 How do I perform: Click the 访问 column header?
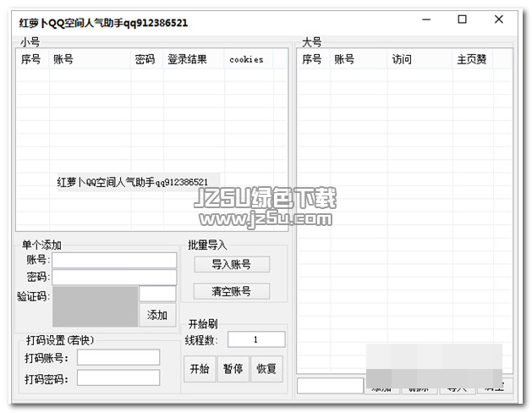pos(420,59)
